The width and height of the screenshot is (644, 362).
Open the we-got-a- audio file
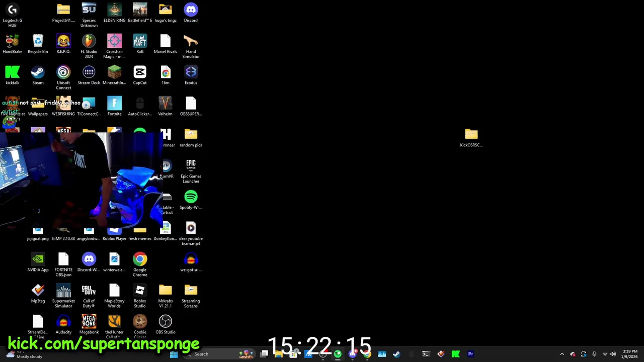(x=191, y=262)
